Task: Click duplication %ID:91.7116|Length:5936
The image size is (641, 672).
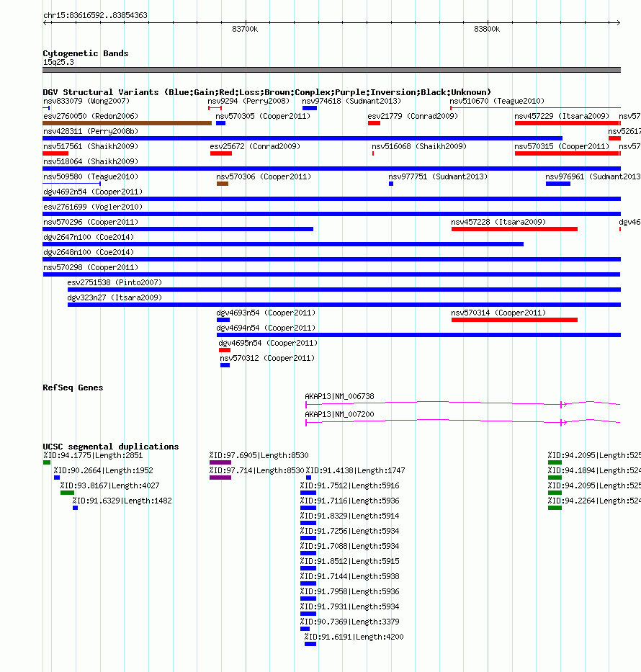Action: coord(349,501)
